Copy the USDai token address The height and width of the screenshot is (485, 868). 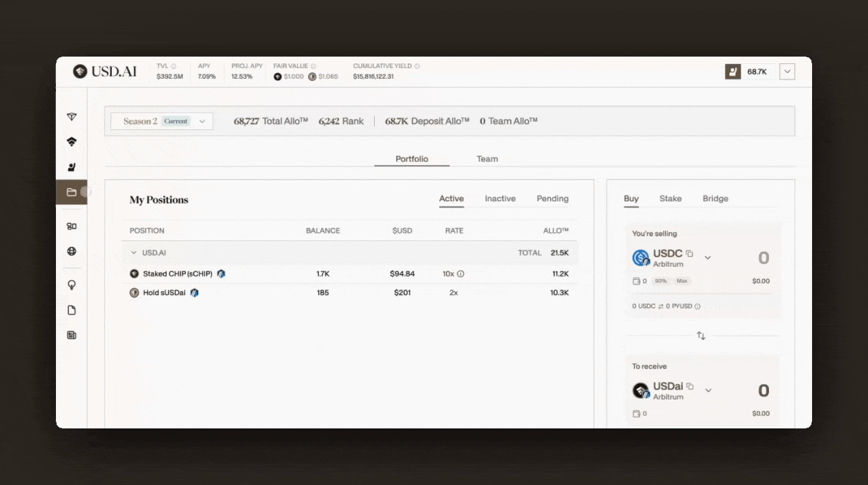pos(689,386)
